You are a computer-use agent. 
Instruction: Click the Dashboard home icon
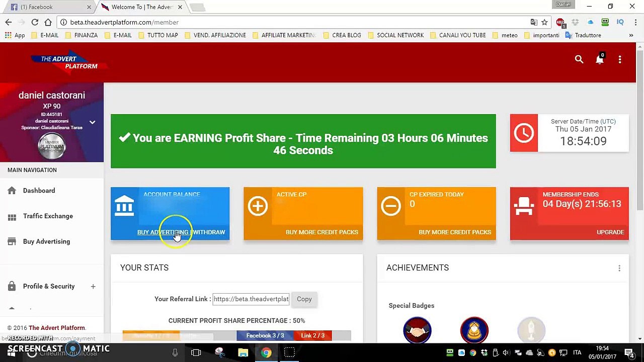pyautogui.click(x=12, y=191)
